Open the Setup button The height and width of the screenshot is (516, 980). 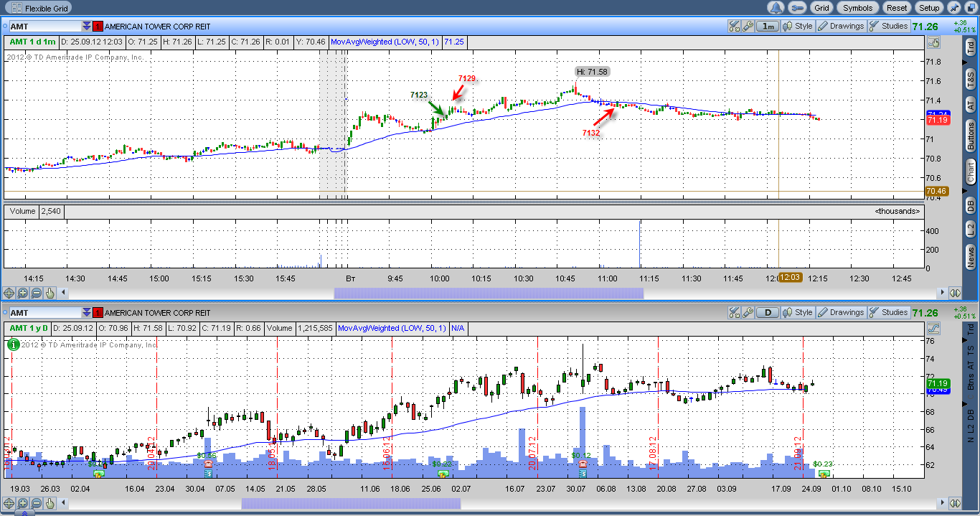(x=929, y=8)
